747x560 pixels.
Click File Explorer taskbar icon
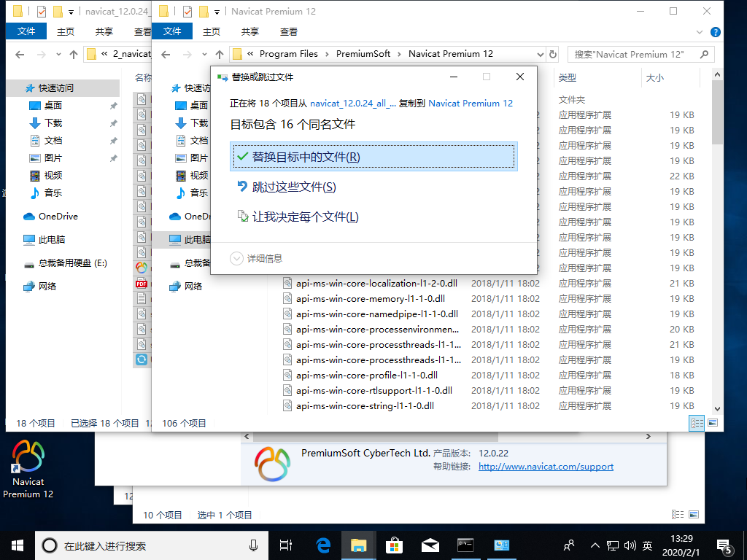[359, 545]
